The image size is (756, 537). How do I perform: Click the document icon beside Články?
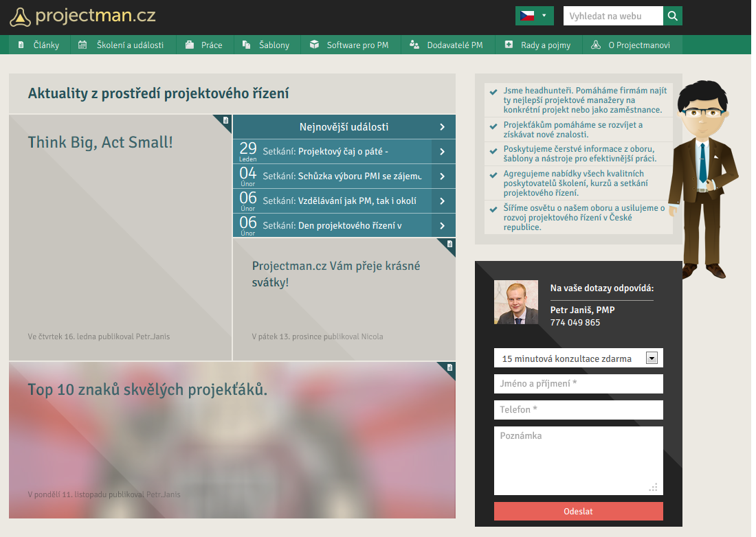21,45
